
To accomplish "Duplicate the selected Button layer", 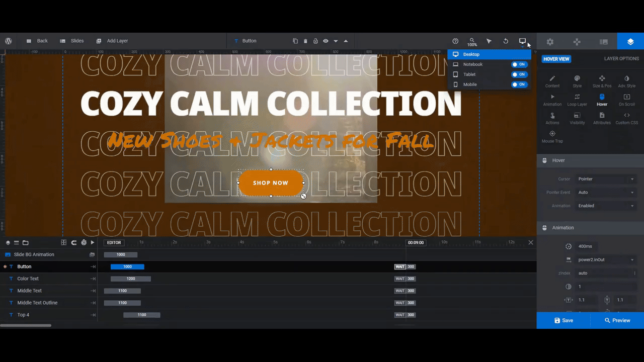I will [295, 41].
